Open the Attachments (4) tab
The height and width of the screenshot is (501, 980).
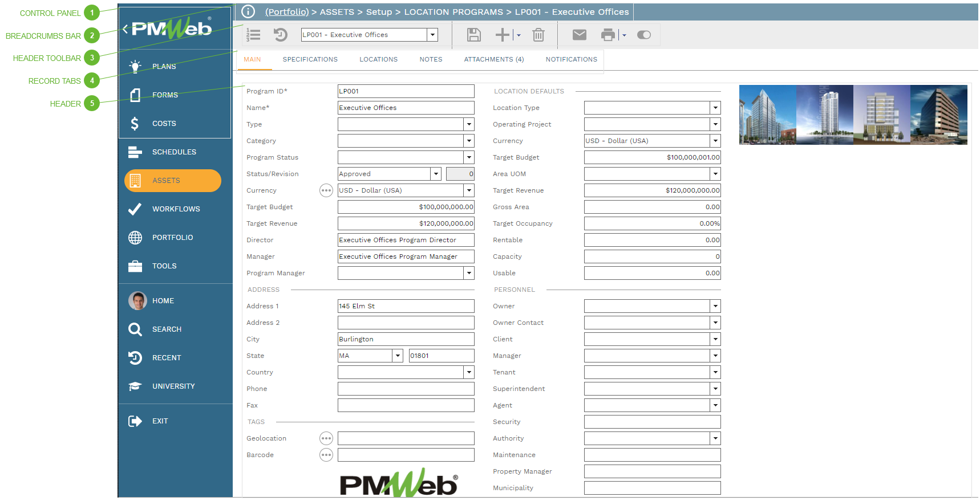pyautogui.click(x=493, y=59)
